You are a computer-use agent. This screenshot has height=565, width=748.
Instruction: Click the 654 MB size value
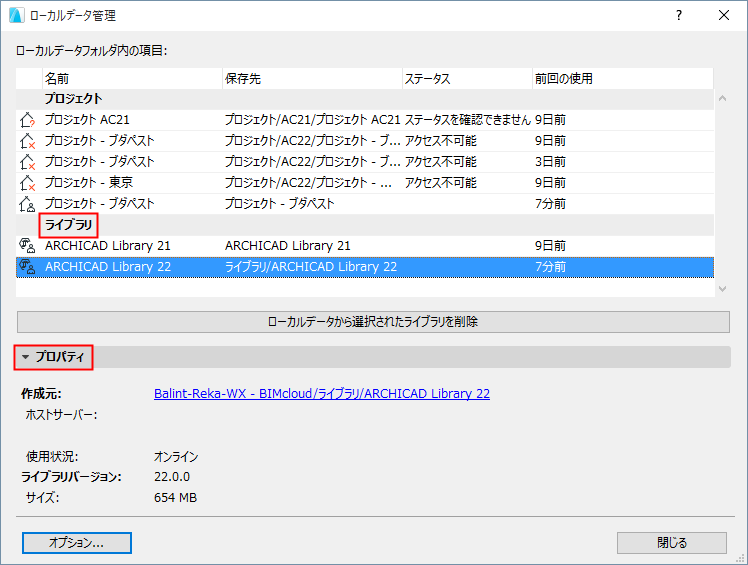pyautogui.click(x=175, y=498)
